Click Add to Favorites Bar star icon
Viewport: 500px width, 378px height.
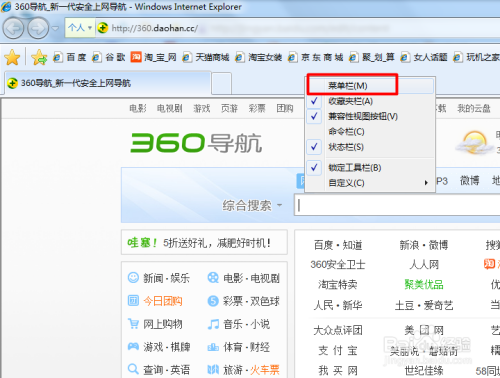click(39, 57)
